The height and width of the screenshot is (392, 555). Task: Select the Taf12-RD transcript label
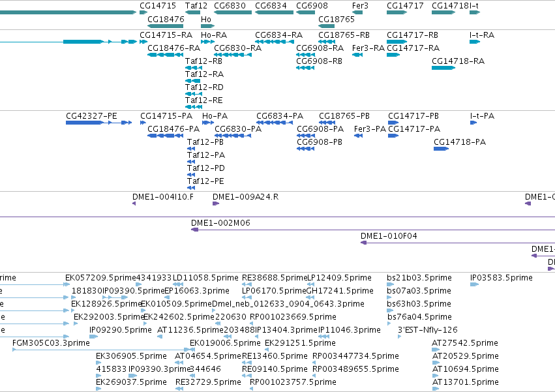(x=204, y=87)
